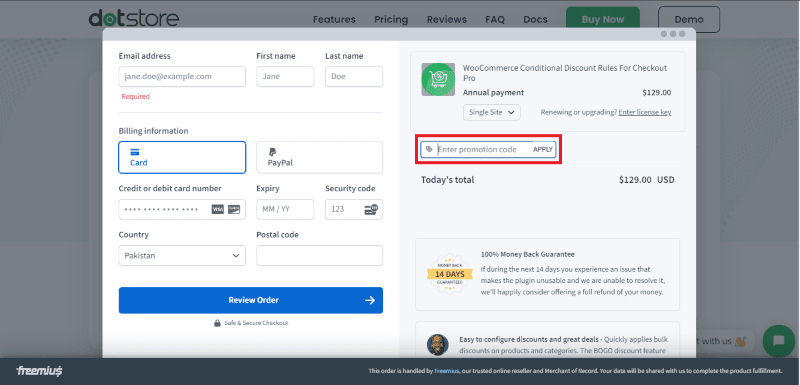Click the CVC card hint icon

pos(371,209)
